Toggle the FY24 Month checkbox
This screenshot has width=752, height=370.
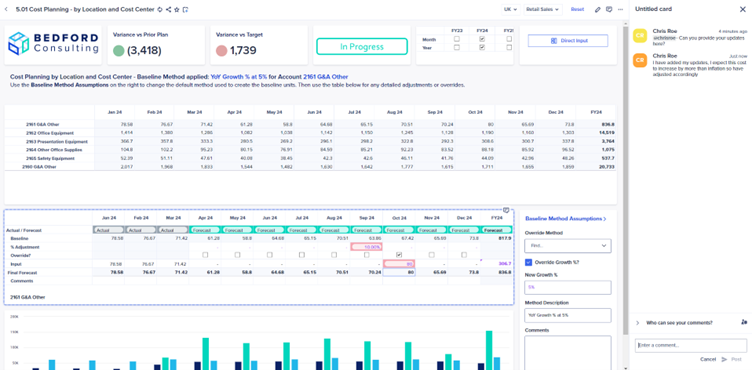(482, 39)
